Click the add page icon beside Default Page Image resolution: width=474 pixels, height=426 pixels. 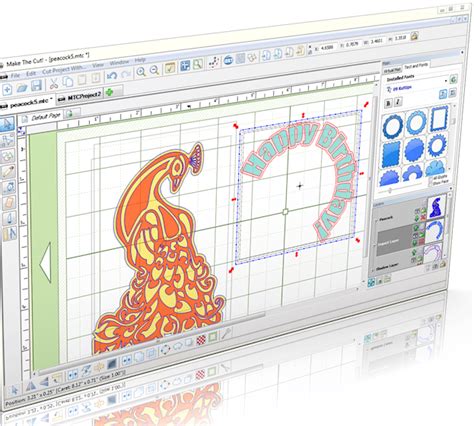tap(69, 114)
